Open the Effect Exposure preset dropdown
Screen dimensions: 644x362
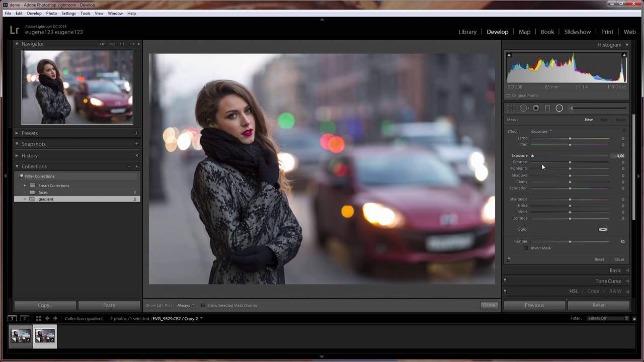(541, 132)
